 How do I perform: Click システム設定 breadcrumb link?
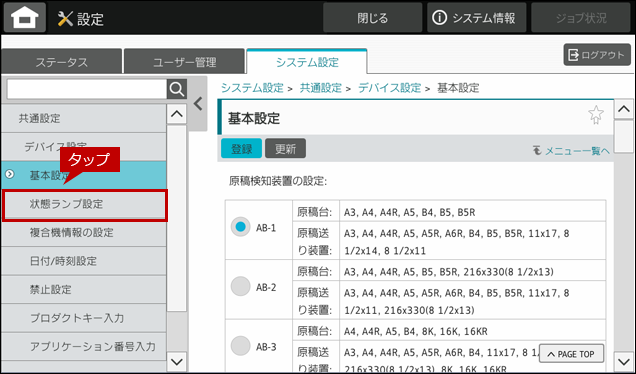pyautogui.click(x=252, y=88)
